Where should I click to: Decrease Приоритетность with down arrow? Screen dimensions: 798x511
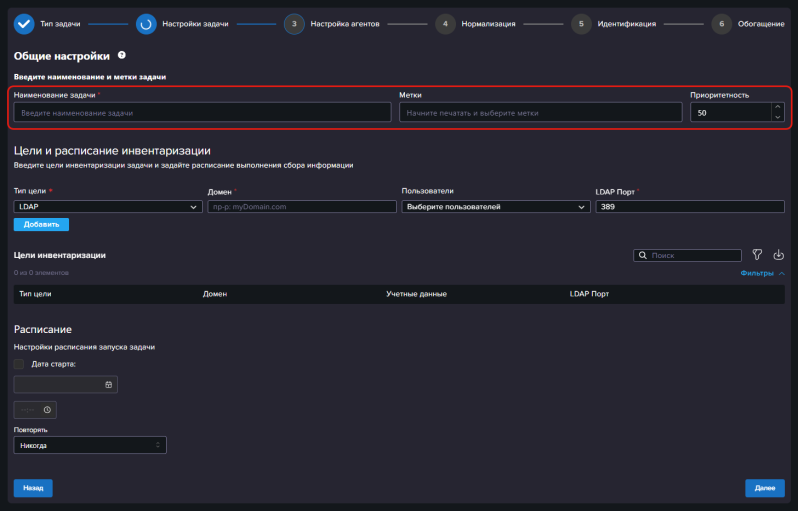(x=778, y=117)
